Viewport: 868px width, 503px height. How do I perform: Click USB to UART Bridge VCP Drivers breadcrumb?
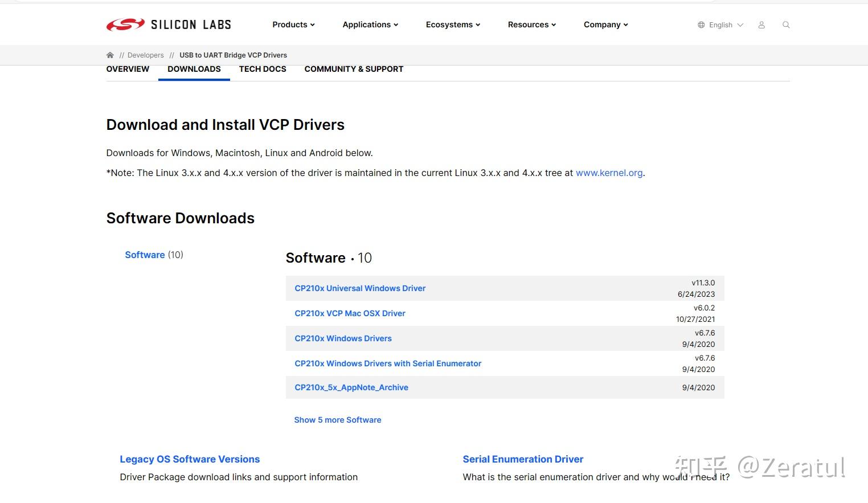(x=233, y=55)
